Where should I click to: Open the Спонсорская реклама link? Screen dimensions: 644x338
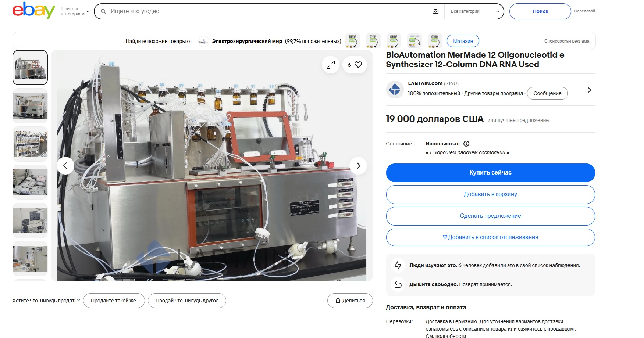[x=567, y=41]
